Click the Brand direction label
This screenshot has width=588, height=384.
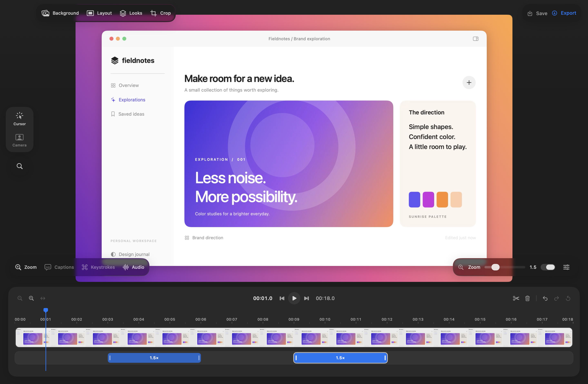(x=207, y=238)
